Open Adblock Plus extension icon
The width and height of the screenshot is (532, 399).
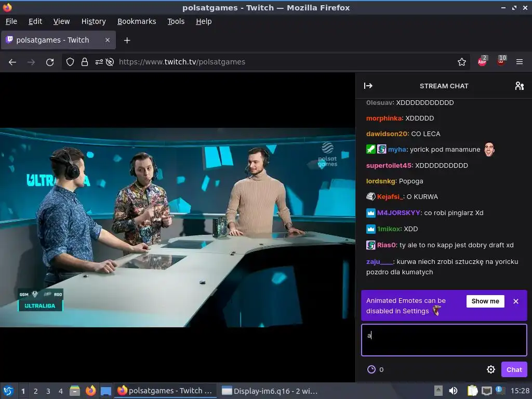point(482,61)
